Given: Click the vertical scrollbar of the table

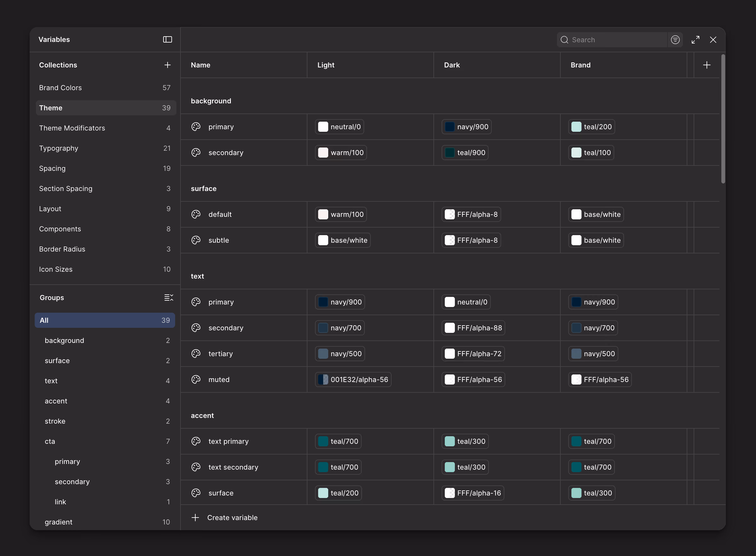Looking at the screenshot, I should pos(723,119).
